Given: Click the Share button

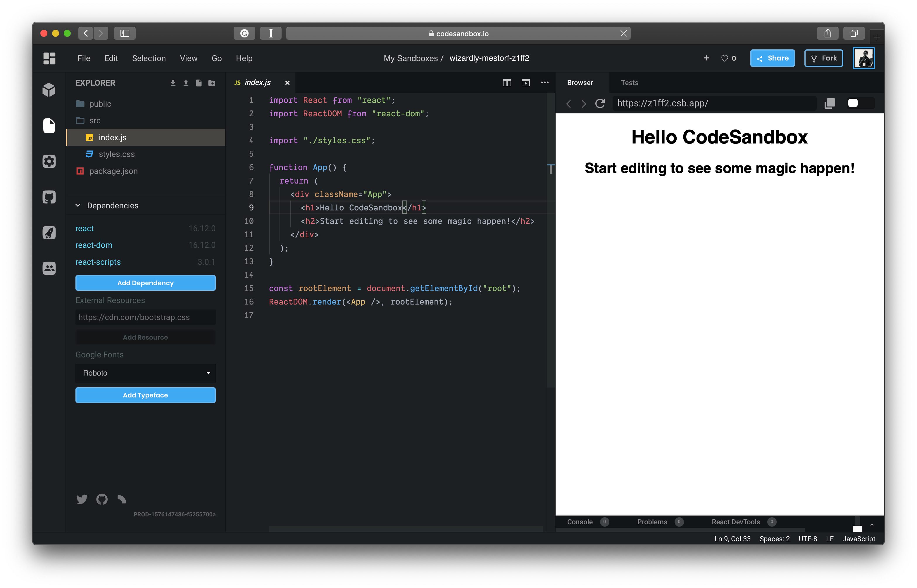Looking at the screenshot, I should coord(772,58).
